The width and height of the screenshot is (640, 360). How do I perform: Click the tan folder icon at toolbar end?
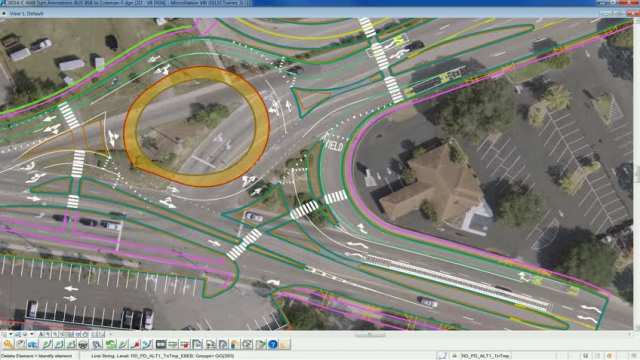point(285,344)
